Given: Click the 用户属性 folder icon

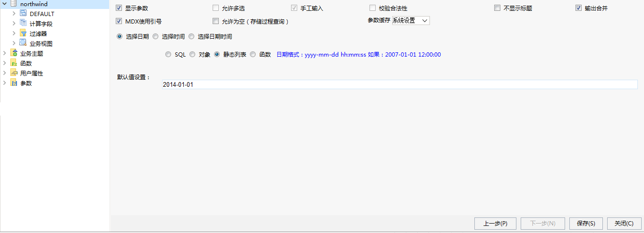Looking at the screenshot, I should click(14, 73).
